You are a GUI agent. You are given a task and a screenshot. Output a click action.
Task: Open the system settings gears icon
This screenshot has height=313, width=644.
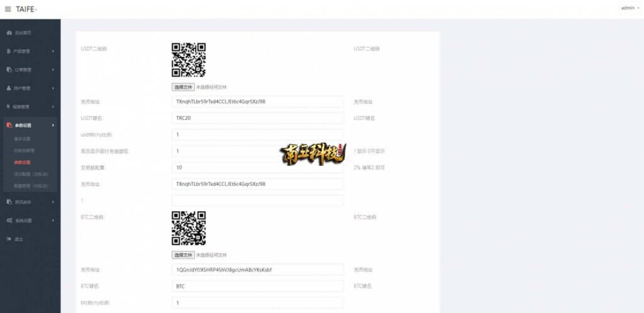(x=9, y=220)
